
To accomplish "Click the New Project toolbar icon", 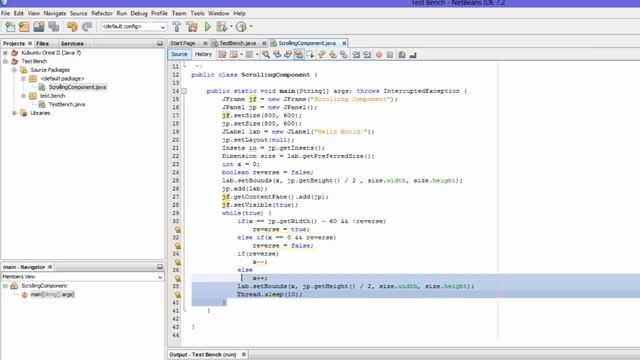I will (x=24, y=27).
